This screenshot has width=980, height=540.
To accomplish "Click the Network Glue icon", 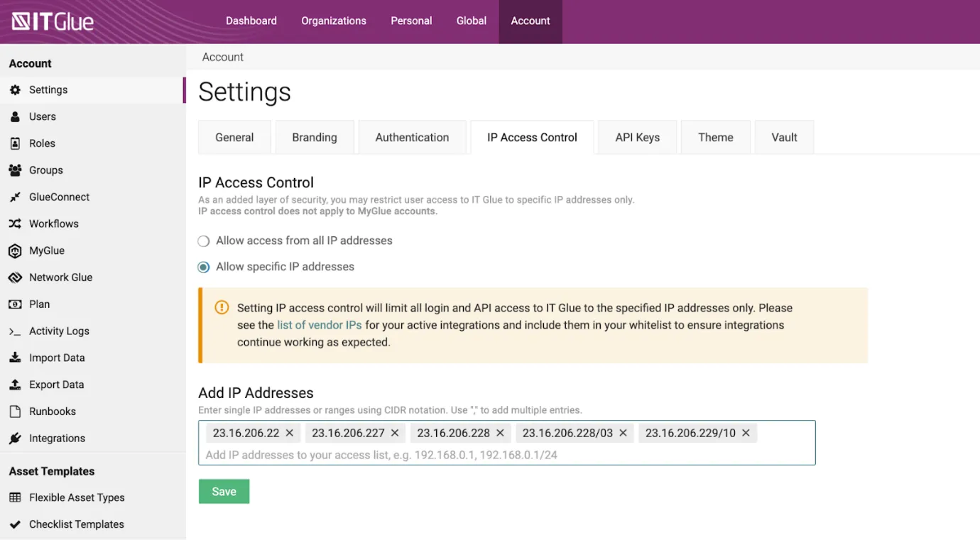I will point(15,277).
